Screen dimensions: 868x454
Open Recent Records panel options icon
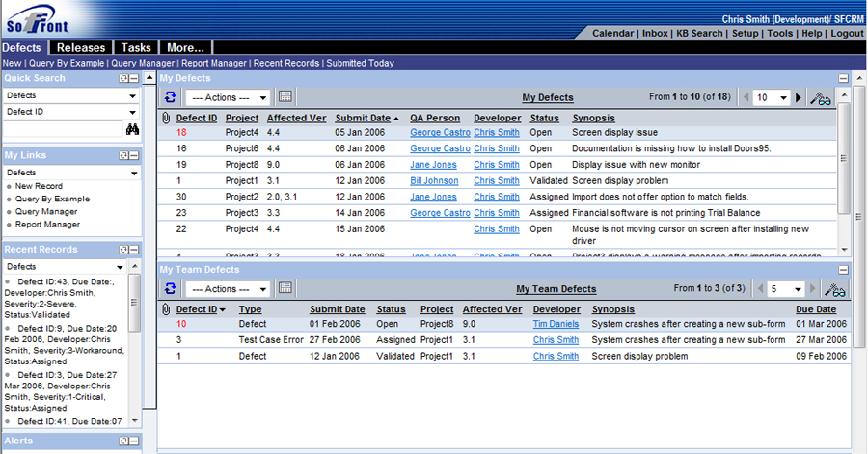point(124,250)
